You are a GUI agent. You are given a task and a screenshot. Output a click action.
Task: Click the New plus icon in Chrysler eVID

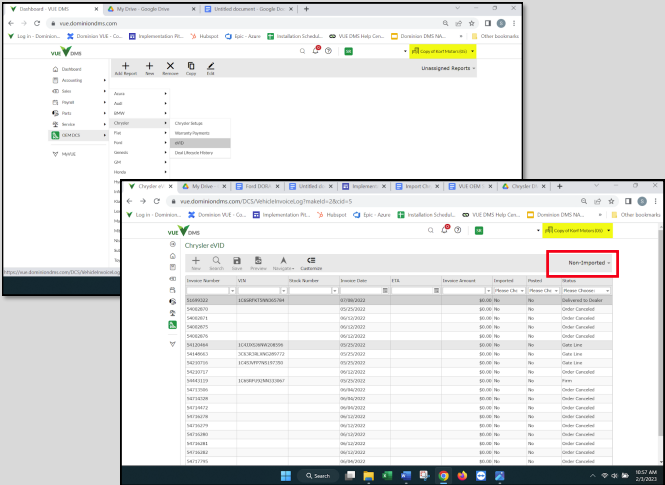(x=196, y=260)
